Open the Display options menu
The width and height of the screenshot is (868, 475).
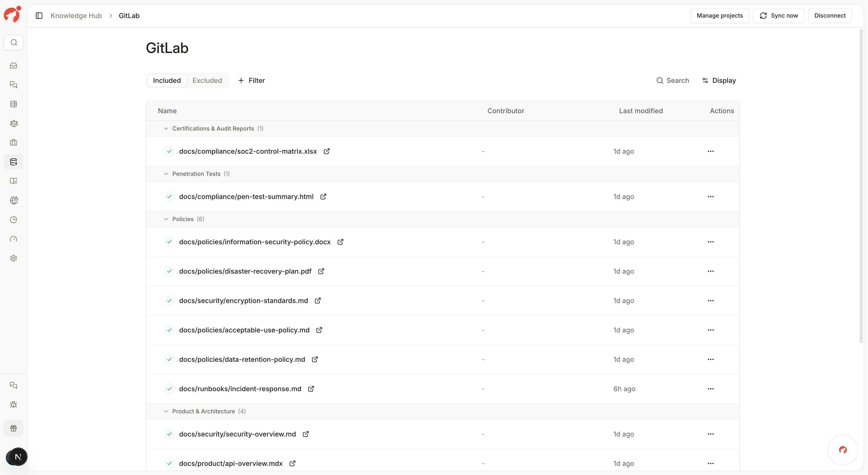point(719,80)
